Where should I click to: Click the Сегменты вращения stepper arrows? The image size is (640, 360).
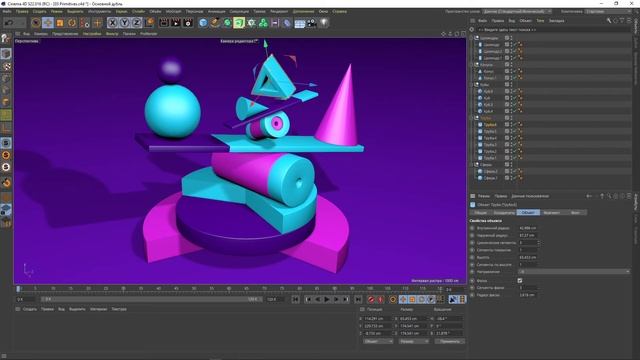(x=539, y=242)
